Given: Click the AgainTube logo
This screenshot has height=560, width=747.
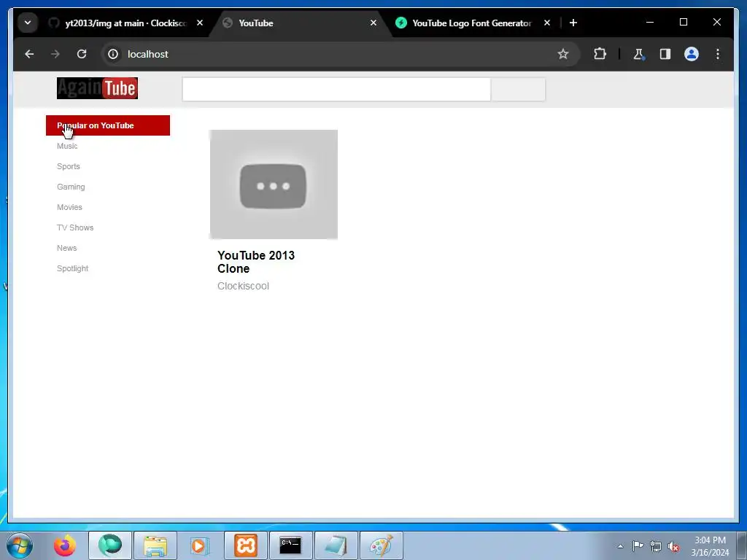Looking at the screenshot, I should (x=97, y=88).
